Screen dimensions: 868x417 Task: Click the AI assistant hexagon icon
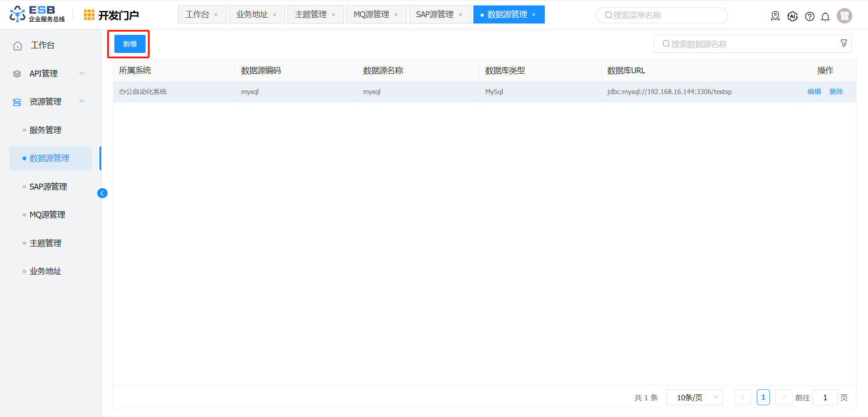tap(792, 16)
